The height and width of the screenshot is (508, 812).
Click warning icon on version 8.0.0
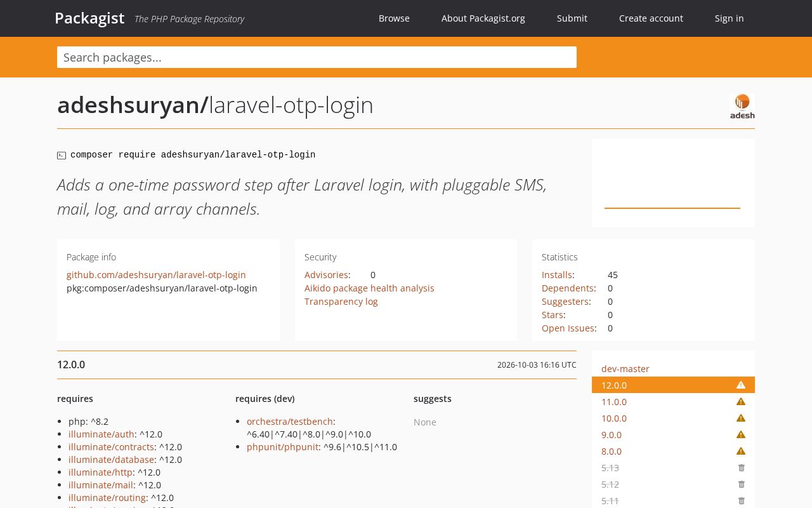click(x=741, y=451)
